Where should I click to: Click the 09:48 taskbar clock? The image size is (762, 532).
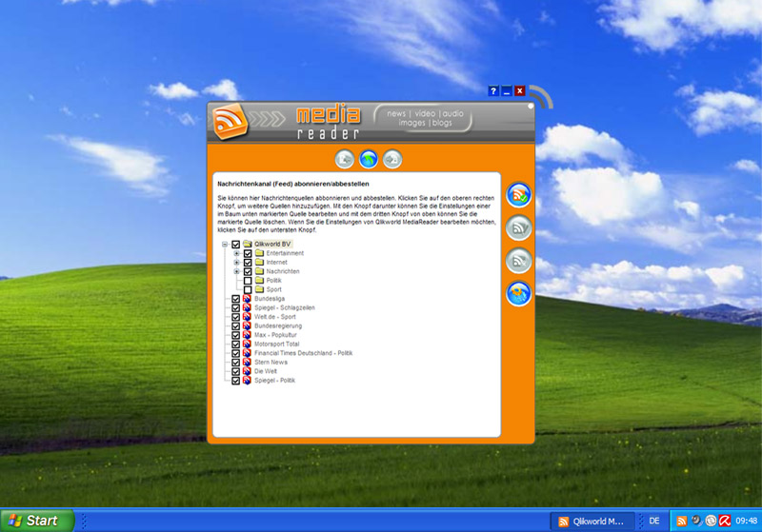[x=747, y=521]
